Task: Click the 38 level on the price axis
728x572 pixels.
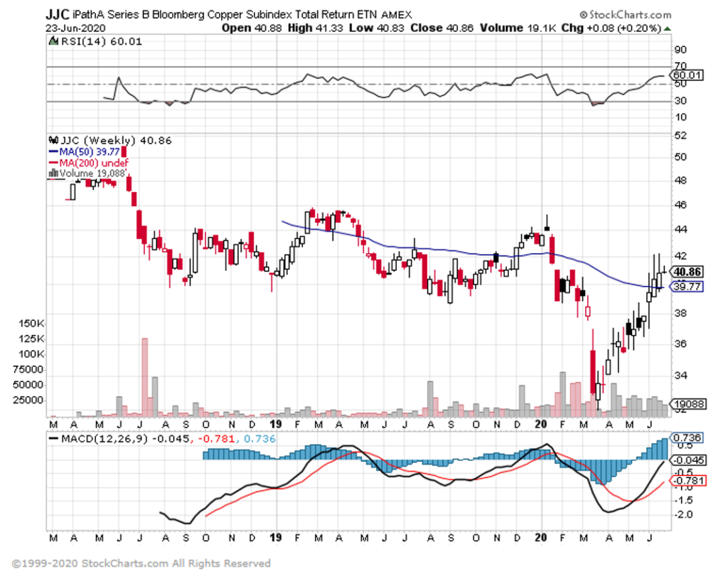Action: [x=680, y=313]
